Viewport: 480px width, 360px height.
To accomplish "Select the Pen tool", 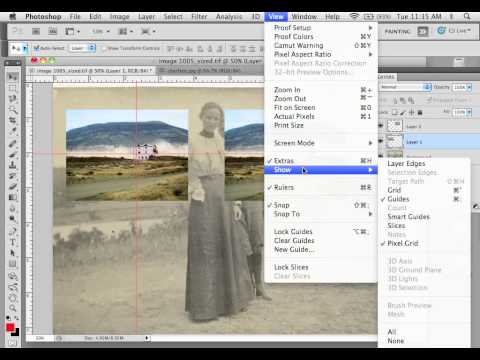I will [x=13, y=231].
